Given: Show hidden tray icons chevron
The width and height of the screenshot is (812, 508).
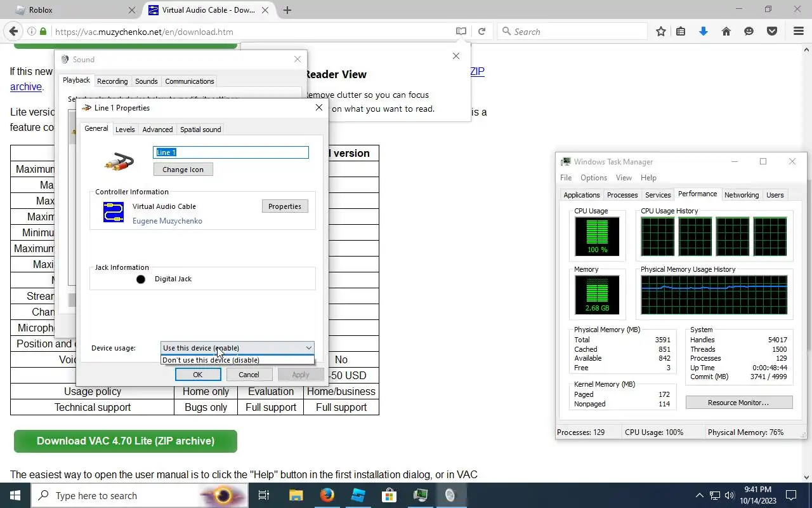Looking at the screenshot, I should pos(700,495).
